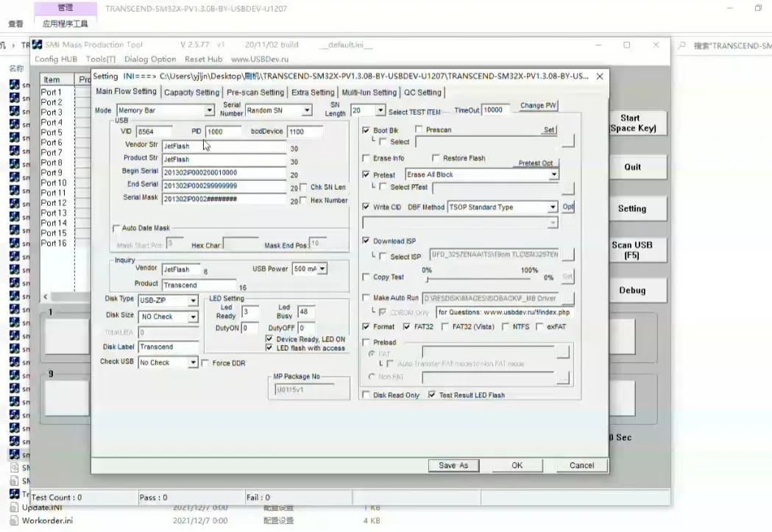Click the Update.INI file icon
The height and width of the screenshot is (532, 772).
coord(15,507)
